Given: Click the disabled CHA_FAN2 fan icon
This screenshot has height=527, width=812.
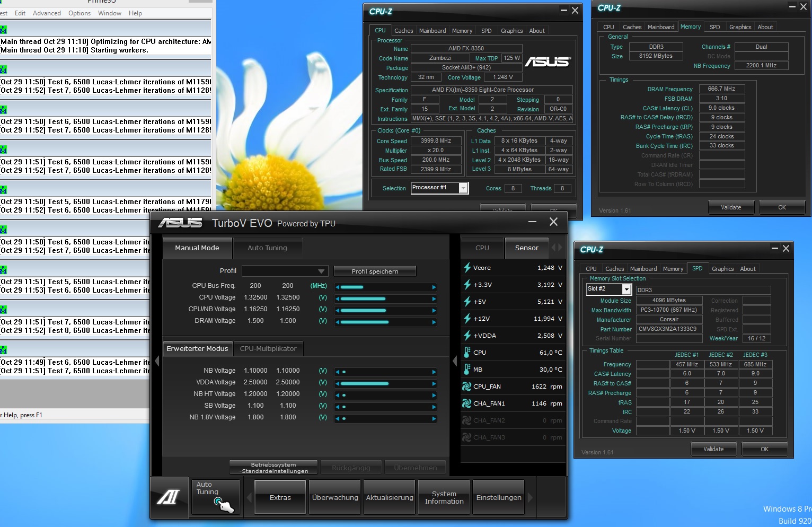Looking at the screenshot, I should (x=467, y=420).
